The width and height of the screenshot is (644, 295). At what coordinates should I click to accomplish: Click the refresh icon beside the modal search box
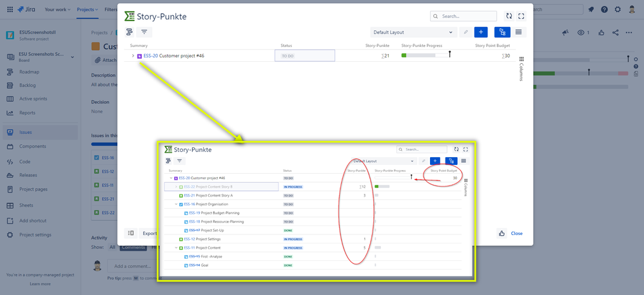click(x=509, y=16)
